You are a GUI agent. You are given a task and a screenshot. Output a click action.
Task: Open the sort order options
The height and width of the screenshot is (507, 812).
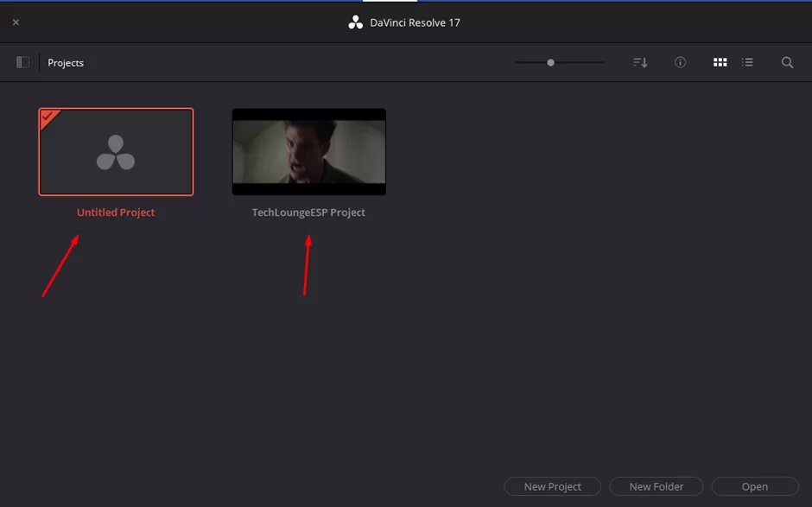[640, 62]
